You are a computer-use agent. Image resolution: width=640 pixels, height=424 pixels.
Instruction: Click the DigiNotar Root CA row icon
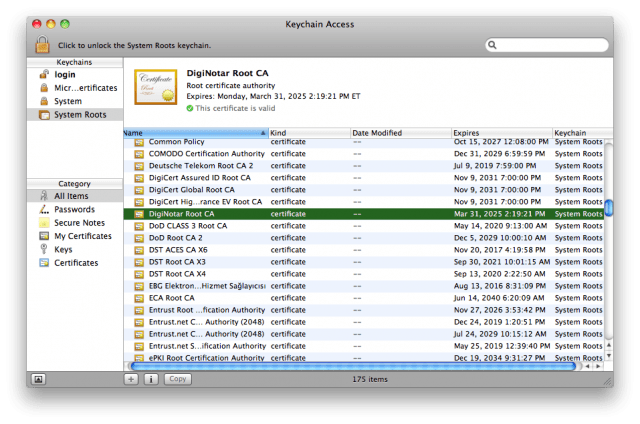139,214
